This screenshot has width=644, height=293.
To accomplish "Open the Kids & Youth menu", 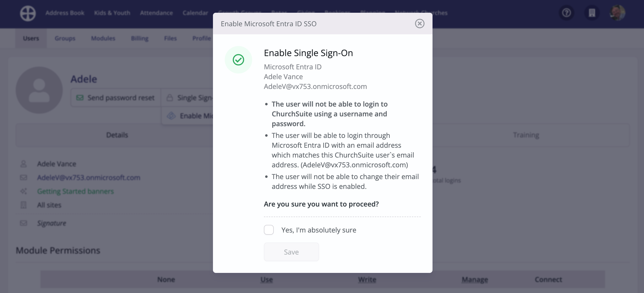I will point(112,13).
